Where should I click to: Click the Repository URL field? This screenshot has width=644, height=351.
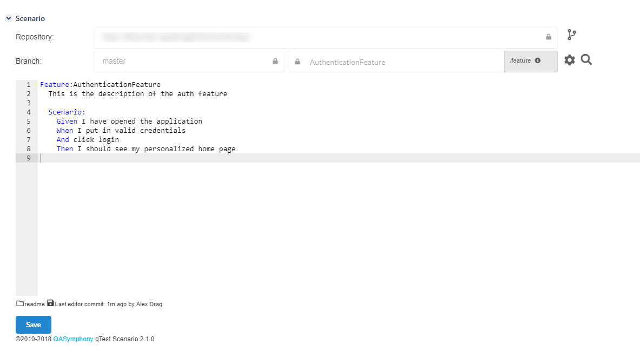[319, 37]
